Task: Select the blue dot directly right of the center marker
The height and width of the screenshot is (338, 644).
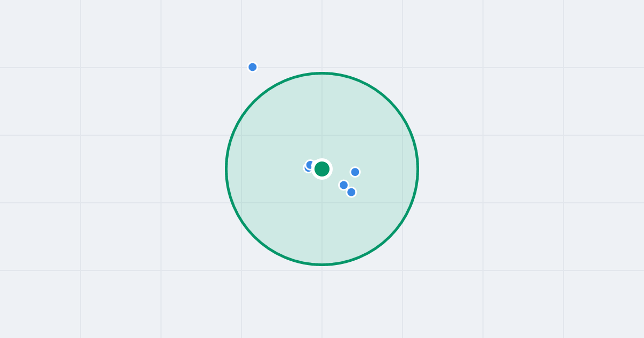Action: coord(355,172)
